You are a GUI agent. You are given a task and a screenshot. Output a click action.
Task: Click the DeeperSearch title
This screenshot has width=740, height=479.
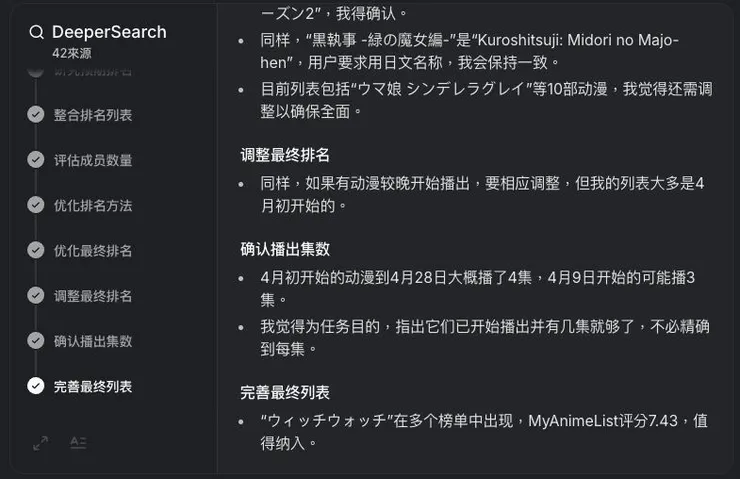tap(109, 32)
